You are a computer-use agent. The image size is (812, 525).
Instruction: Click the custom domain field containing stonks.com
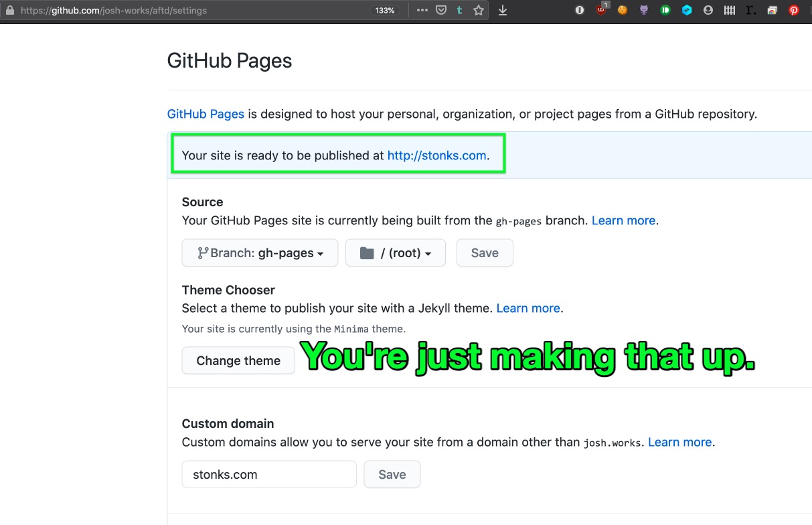(x=269, y=474)
